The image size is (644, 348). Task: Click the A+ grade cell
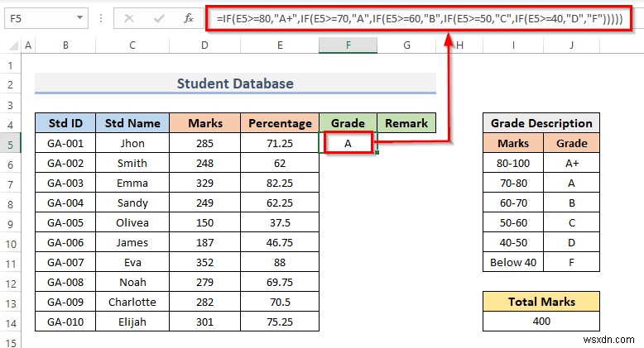pos(571,164)
